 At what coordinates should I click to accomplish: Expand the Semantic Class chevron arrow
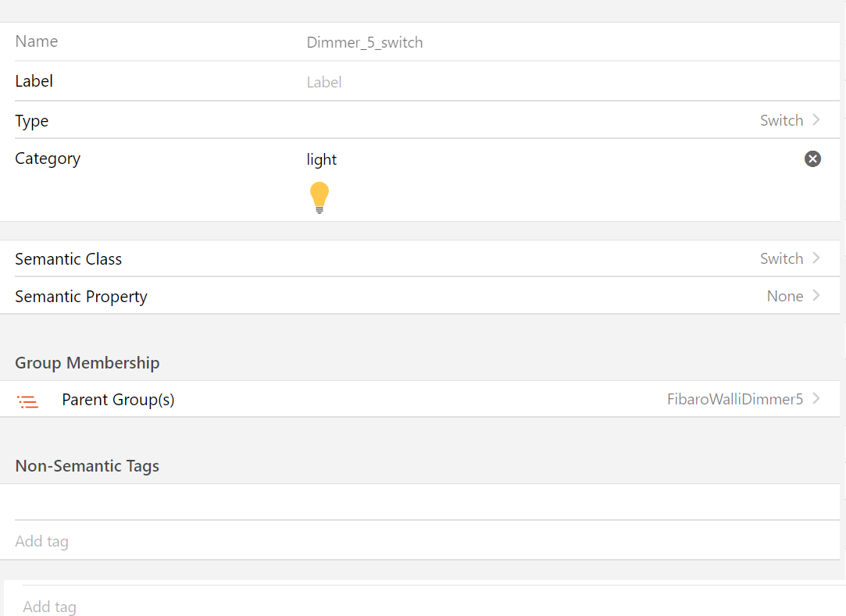click(816, 258)
